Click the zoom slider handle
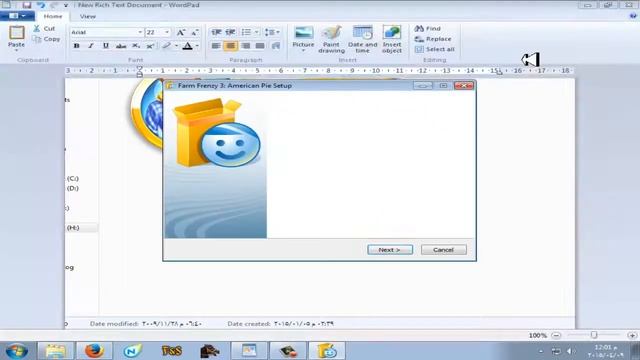 [594, 335]
